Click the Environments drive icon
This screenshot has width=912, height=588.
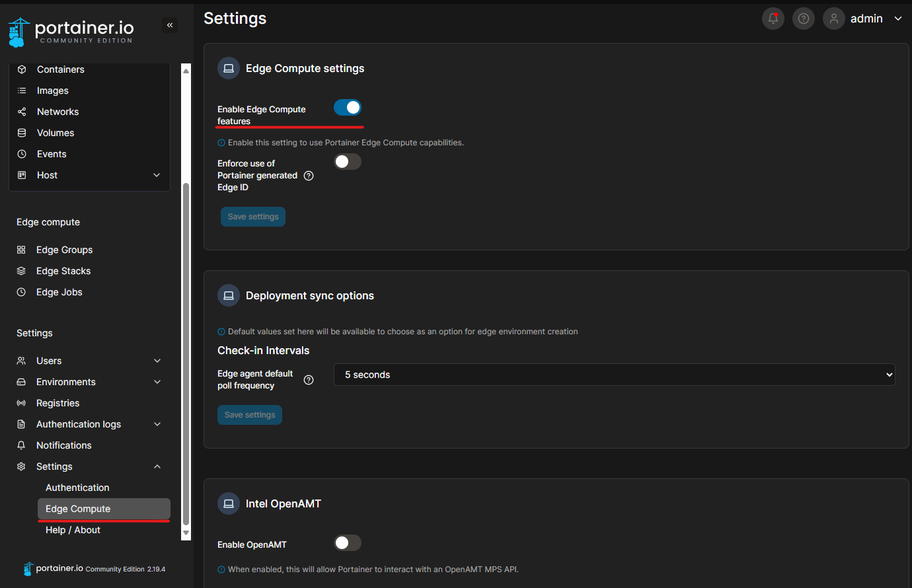click(x=21, y=382)
